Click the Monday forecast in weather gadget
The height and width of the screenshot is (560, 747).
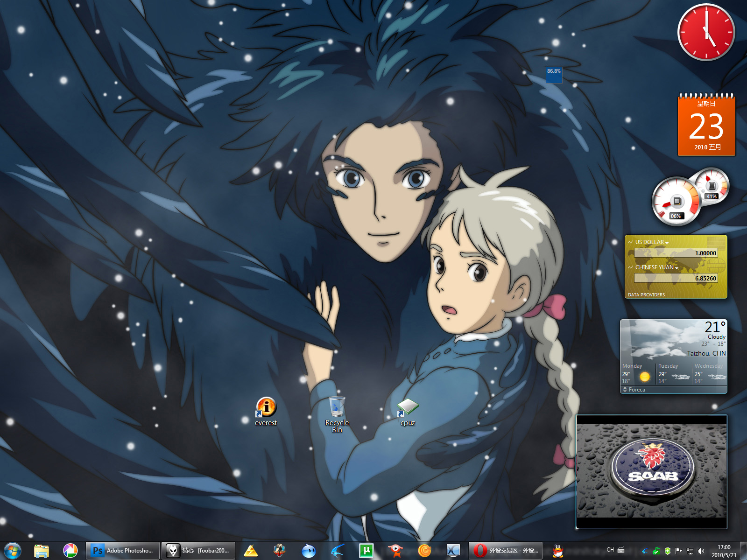pos(638,373)
